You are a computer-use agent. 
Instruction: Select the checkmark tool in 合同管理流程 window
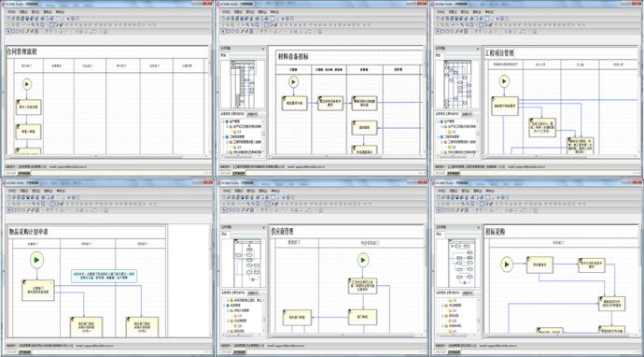[x=32, y=31]
